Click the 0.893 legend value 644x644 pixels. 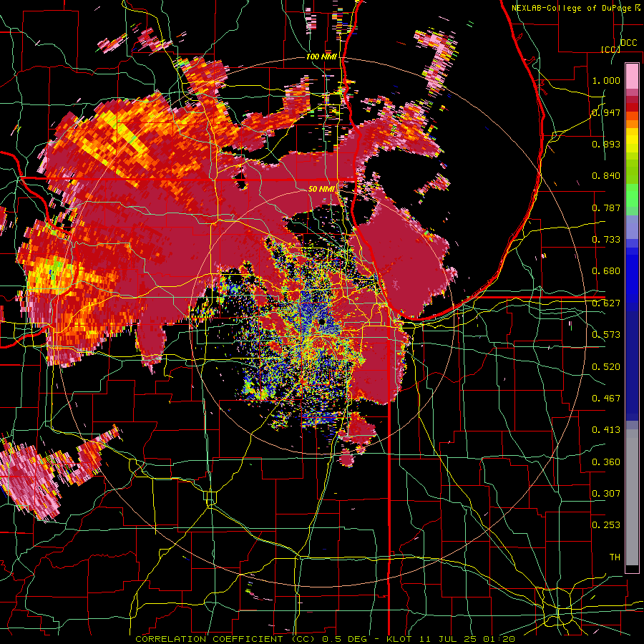(x=606, y=144)
